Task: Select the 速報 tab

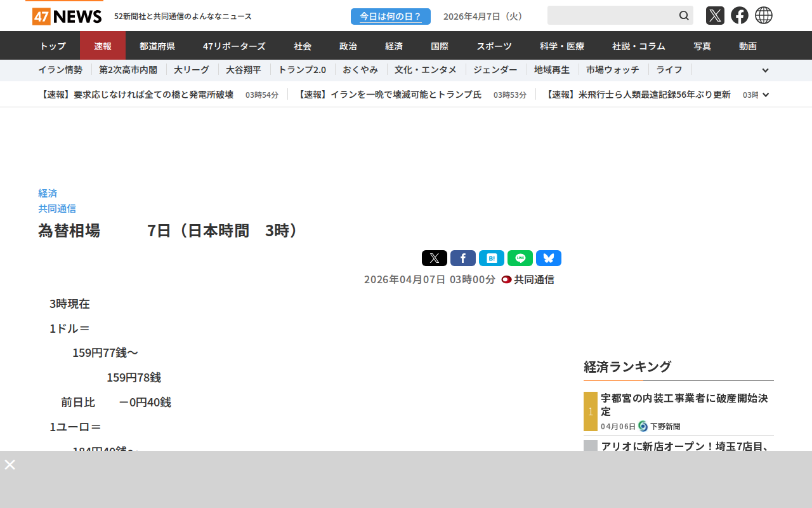Action: tap(103, 46)
